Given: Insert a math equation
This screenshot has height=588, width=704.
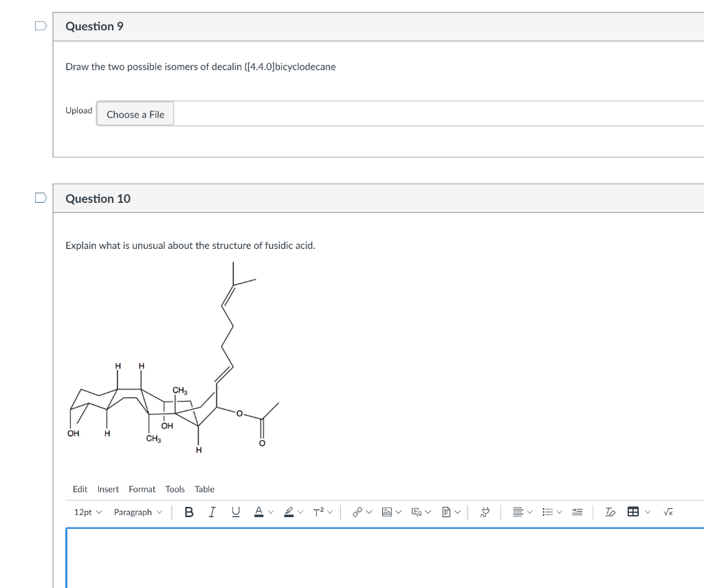Looking at the screenshot, I should click(668, 511).
